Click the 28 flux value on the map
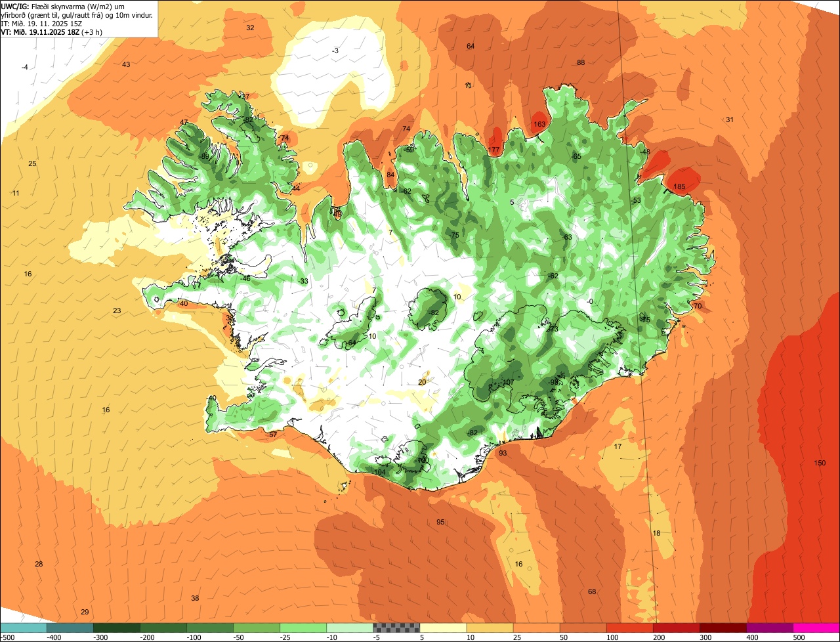The width and height of the screenshot is (840, 642). tap(39, 565)
